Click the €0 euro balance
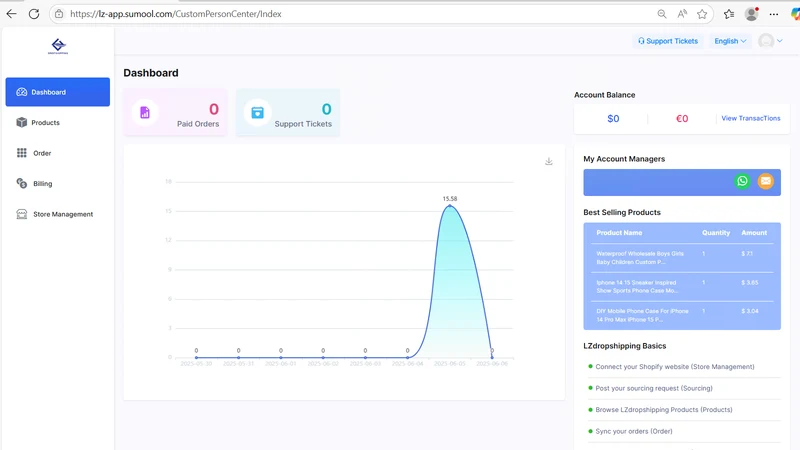 click(682, 118)
